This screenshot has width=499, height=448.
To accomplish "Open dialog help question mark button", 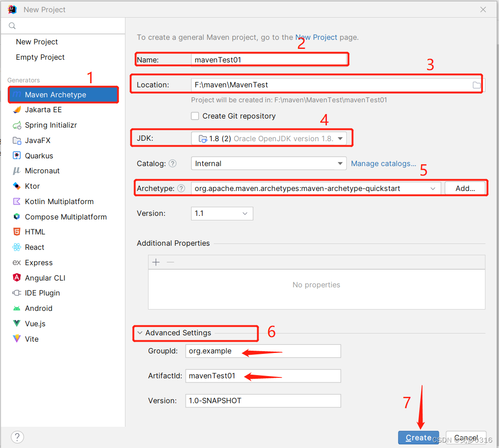I will click(x=18, y=437).
